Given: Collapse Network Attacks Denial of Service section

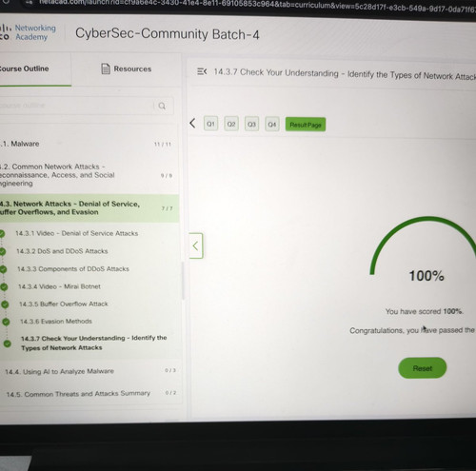Looking at the screenshot, I should click(89, 208).
